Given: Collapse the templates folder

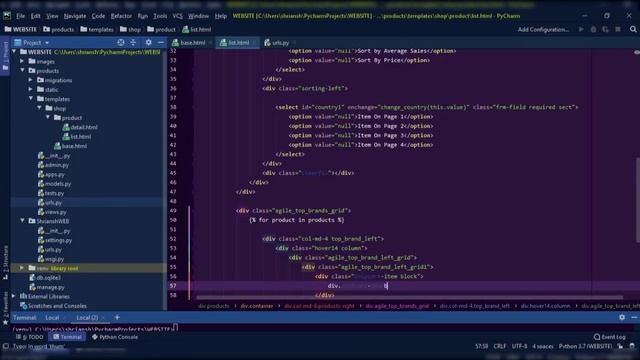Looking at the screenshot, I should pos(31,99).
